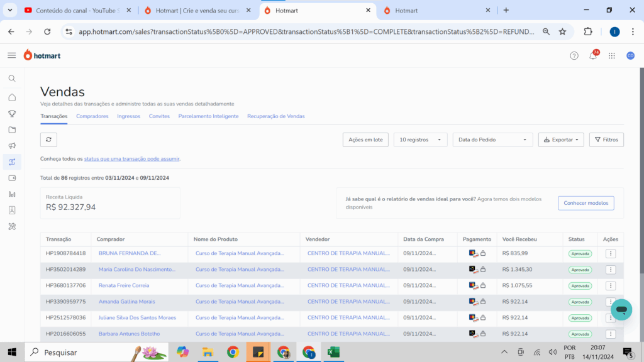Open the help question mark icon
This screenshot has height=362, width=644.
(574, 56)
